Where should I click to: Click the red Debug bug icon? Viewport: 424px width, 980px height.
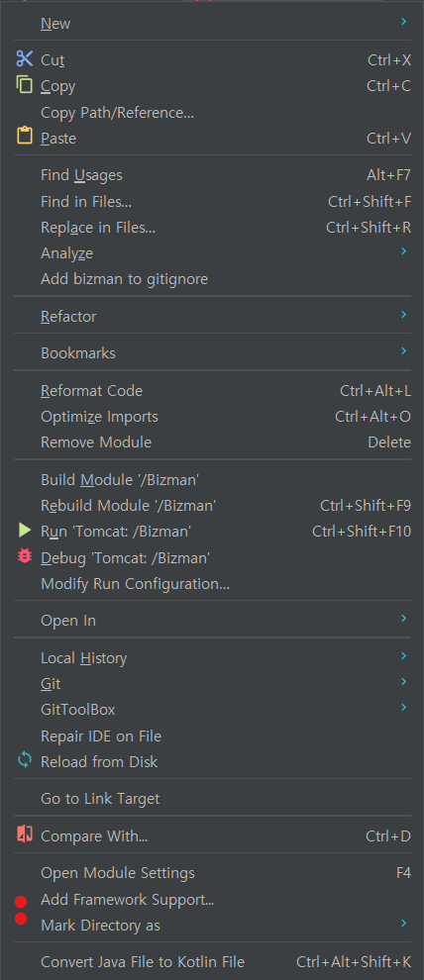tap(25, 555)
